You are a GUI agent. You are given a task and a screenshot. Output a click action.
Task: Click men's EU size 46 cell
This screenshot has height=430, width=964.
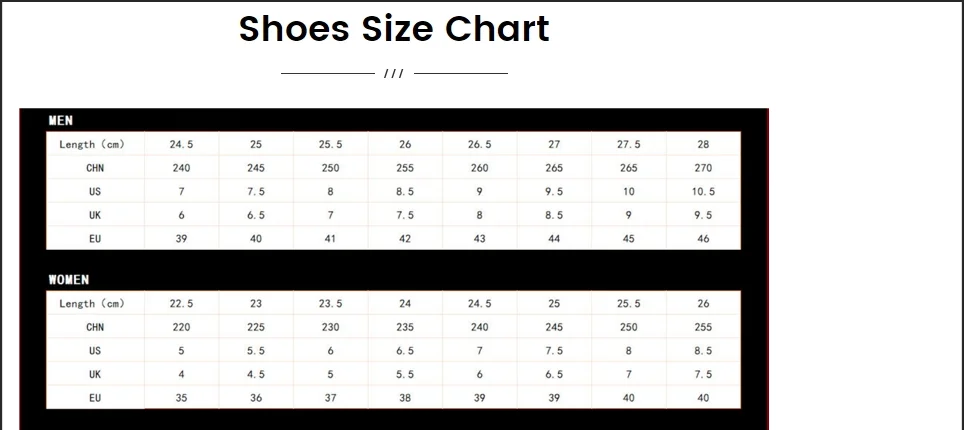point(703,239)
